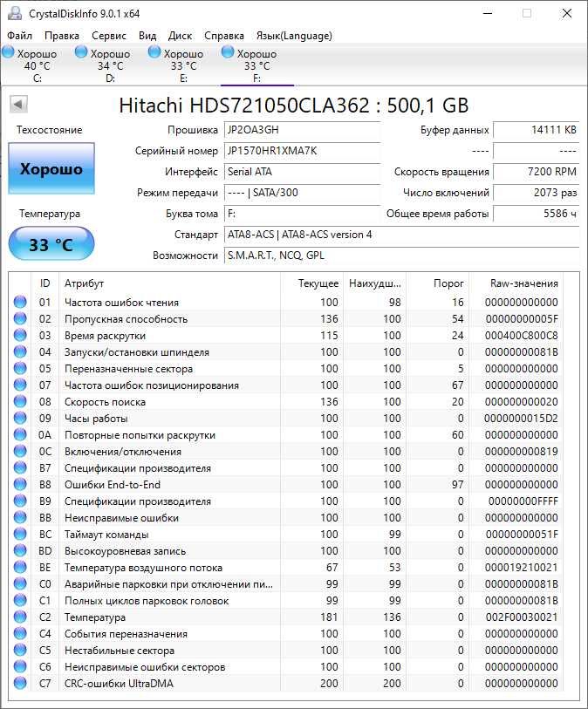Click the status icon for Температура row C2
The image size is (588, 709).
20,617
